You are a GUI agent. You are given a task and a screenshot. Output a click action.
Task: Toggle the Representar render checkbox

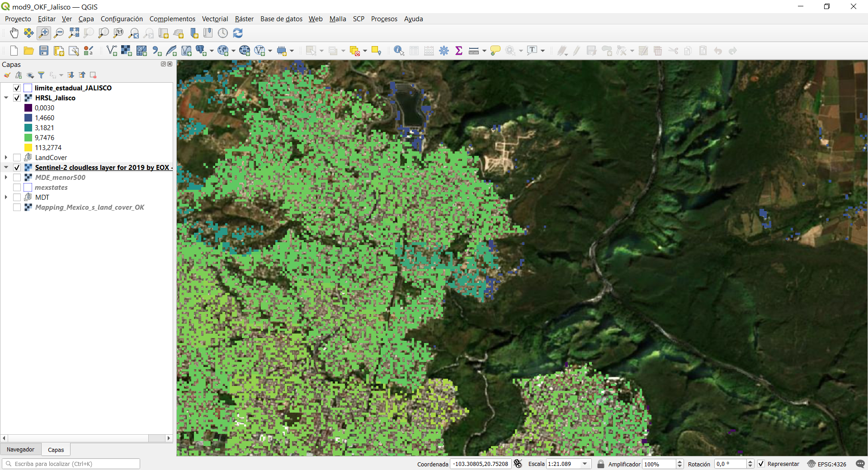(761, 464)
